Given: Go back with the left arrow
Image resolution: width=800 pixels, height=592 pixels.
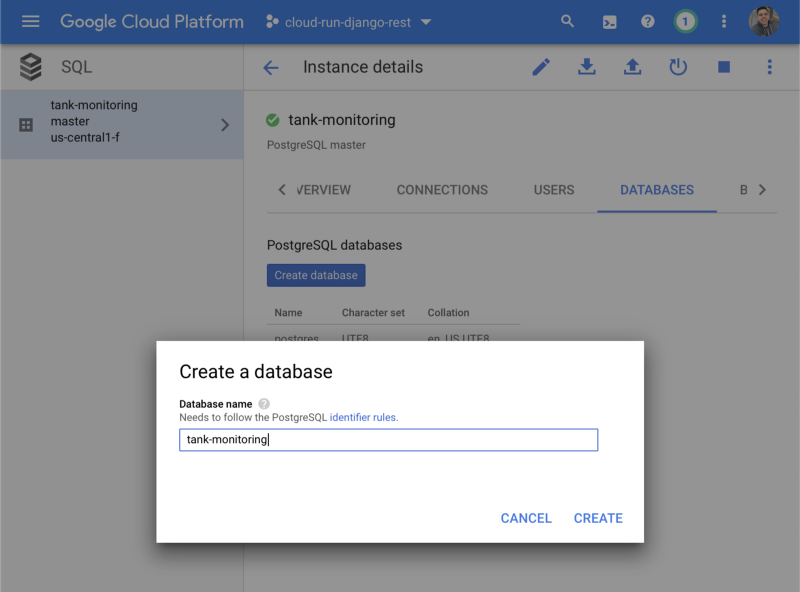Looking at the screenshot, I should [x=271, y=67].
